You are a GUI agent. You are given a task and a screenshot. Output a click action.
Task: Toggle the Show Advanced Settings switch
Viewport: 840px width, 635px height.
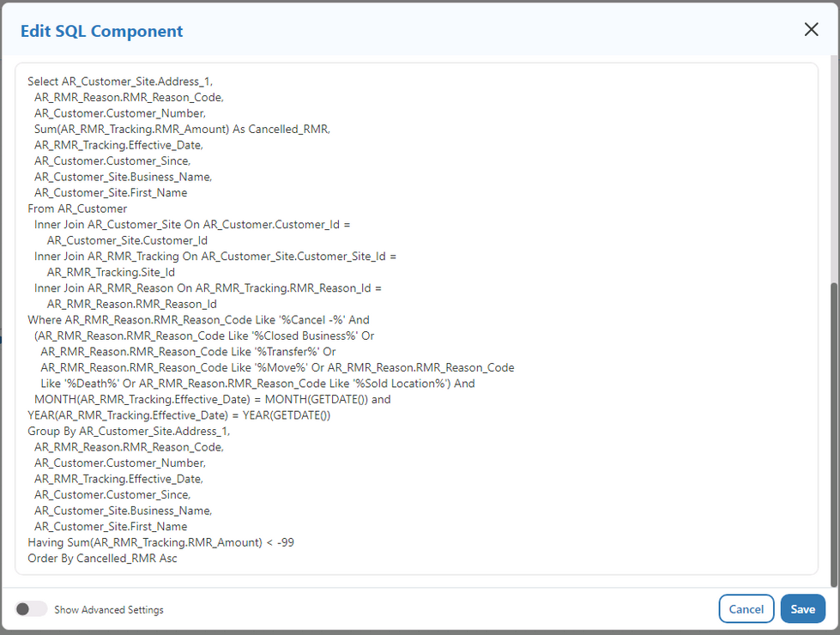31,609
